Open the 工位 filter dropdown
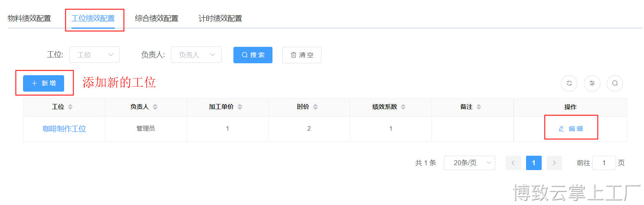The image size is (644, 205). point(95,55)
